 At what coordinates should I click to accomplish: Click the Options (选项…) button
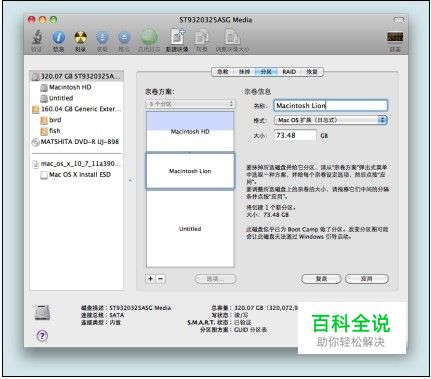(x=215, y=279)
